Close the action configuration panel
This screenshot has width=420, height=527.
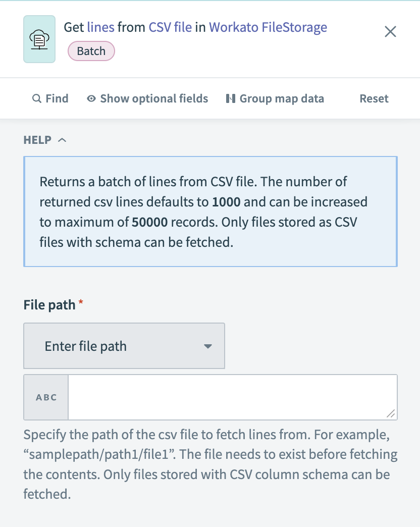pyautogui.click(x=390, y=31)
